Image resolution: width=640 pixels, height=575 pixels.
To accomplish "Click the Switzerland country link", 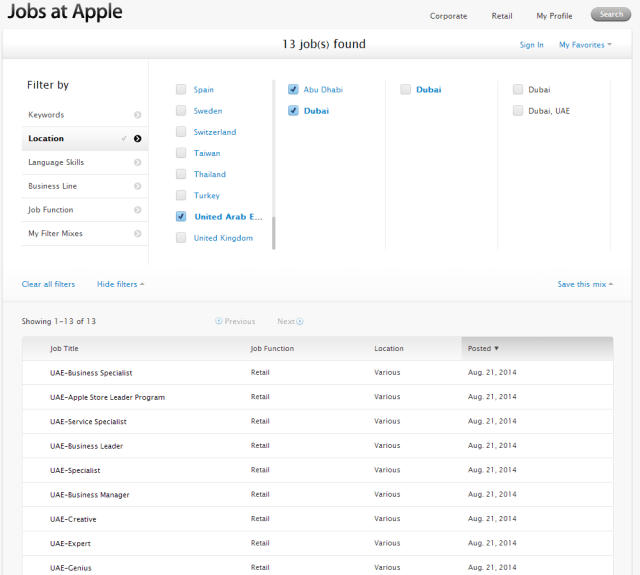I will click(x=215, y=132).
